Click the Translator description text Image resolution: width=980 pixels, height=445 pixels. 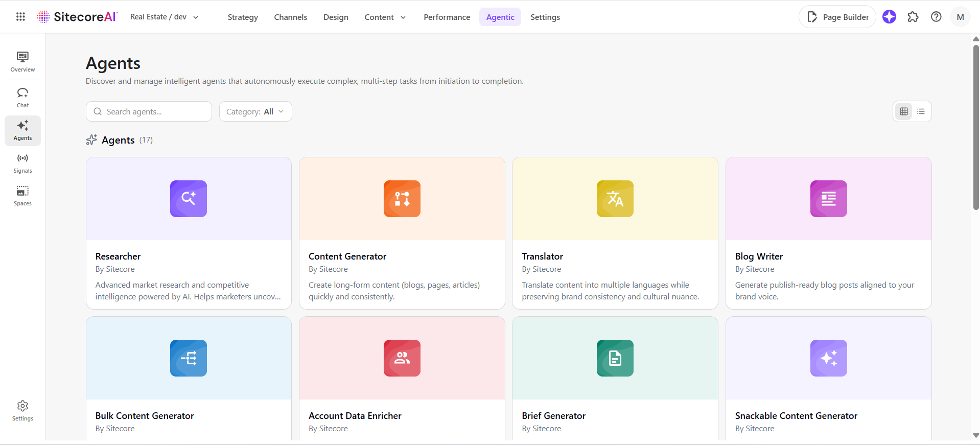(611, 291)
